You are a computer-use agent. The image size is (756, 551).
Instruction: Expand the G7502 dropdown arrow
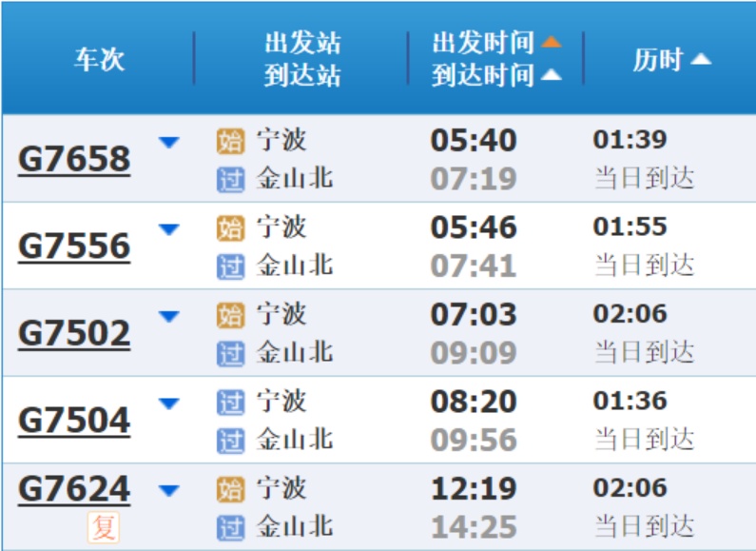(x=168, y=317)
